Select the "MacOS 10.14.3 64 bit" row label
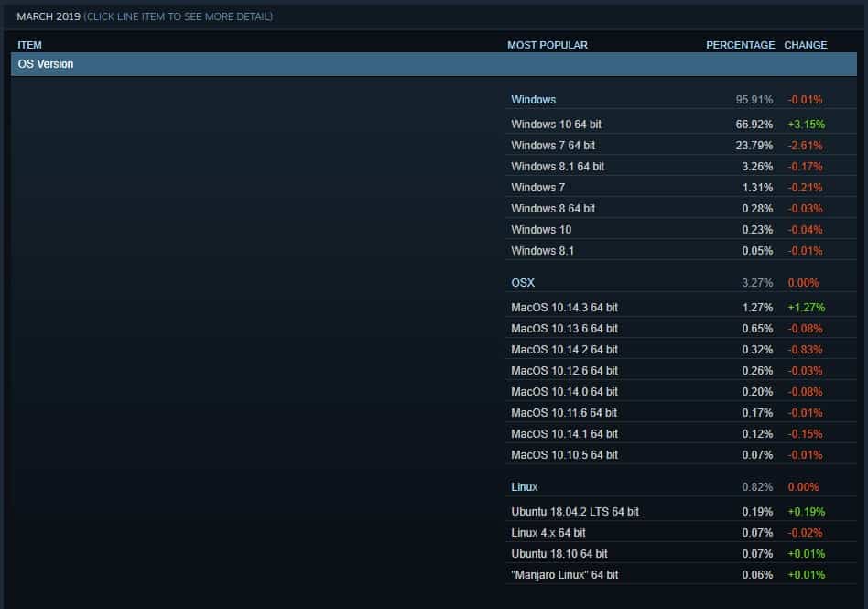 (x=564, y=308)
